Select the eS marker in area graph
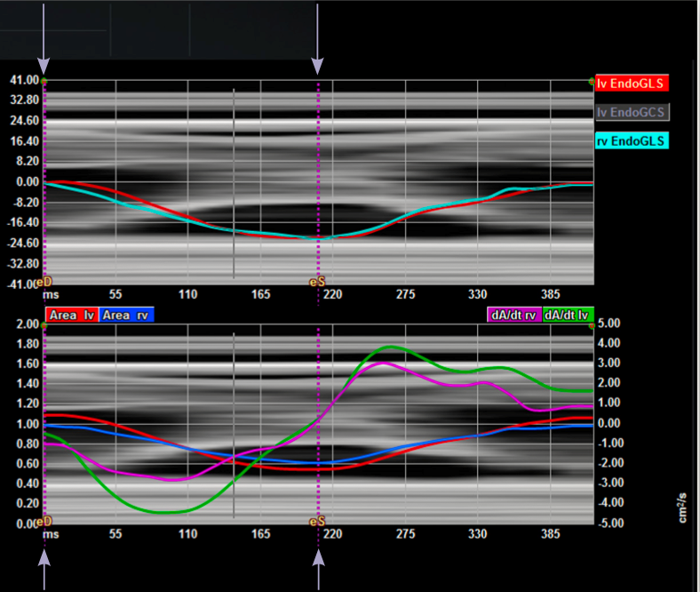The width and height of the screenshot is (700, 592). (317, 522)
